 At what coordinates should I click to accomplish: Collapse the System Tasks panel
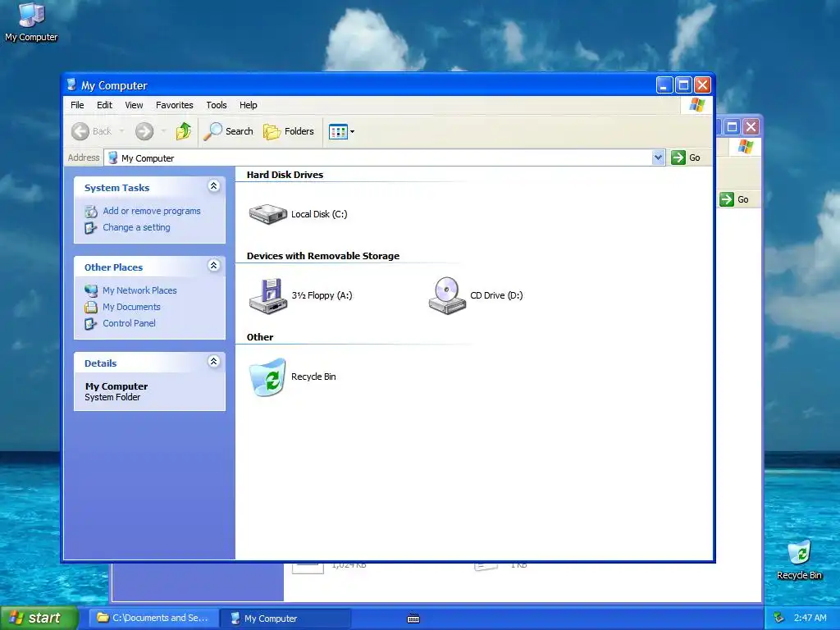click(213, 186)
